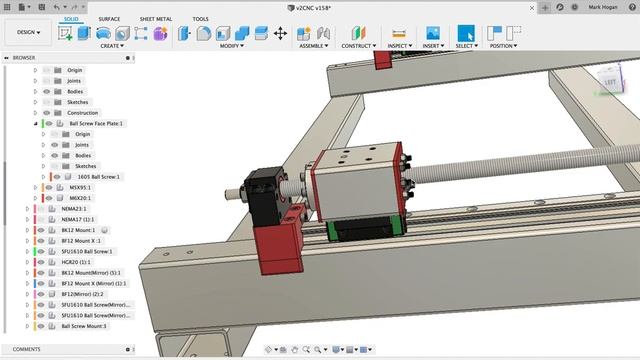Click the New Component icon
The height and width of the screenshot is (360, 640).
tap(304, 33)
